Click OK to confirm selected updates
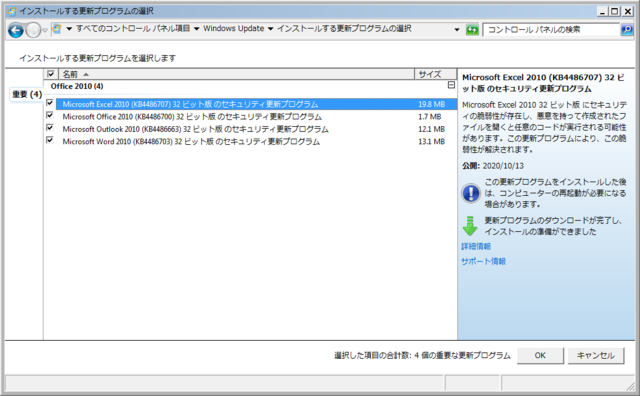The width and height of the screenshot is (640, 396). tap(540, 356)
